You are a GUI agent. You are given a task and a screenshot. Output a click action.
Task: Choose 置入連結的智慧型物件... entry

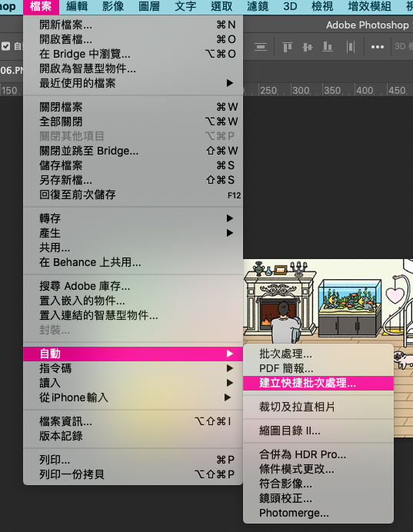click(x=133, y=315)
